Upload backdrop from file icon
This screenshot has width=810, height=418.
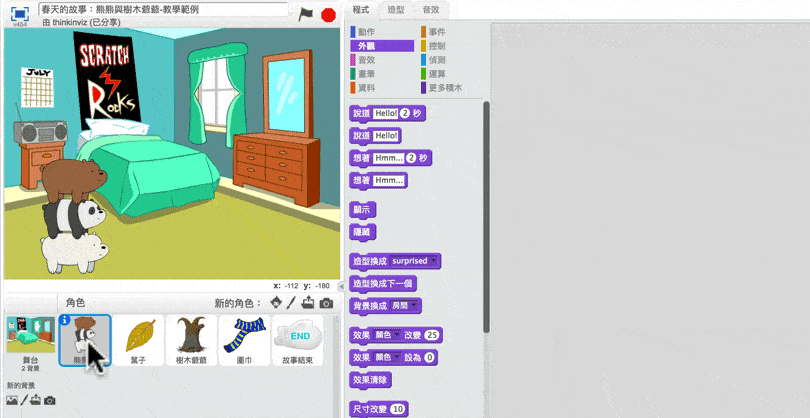pos(35,400)
